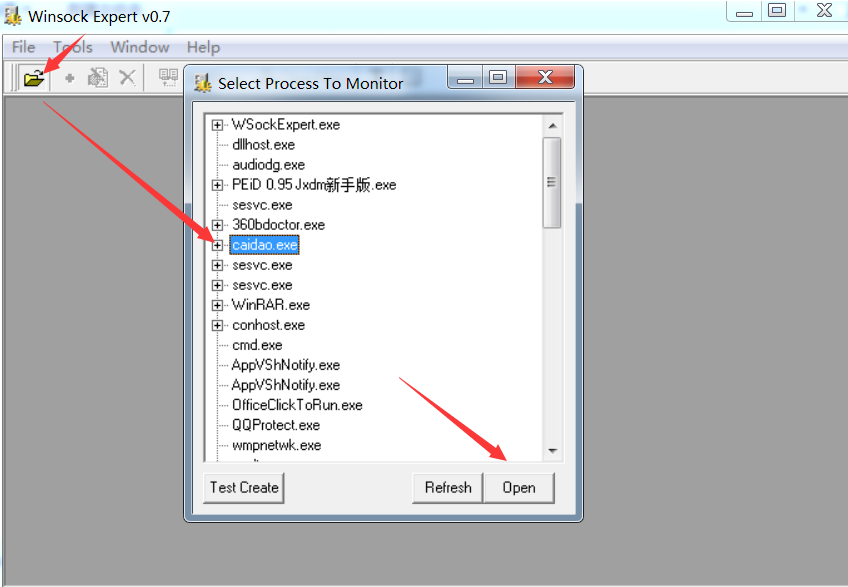848x587 pixels.
Task: Click the edit filter document toolbar icon
Action: [97, 78]
